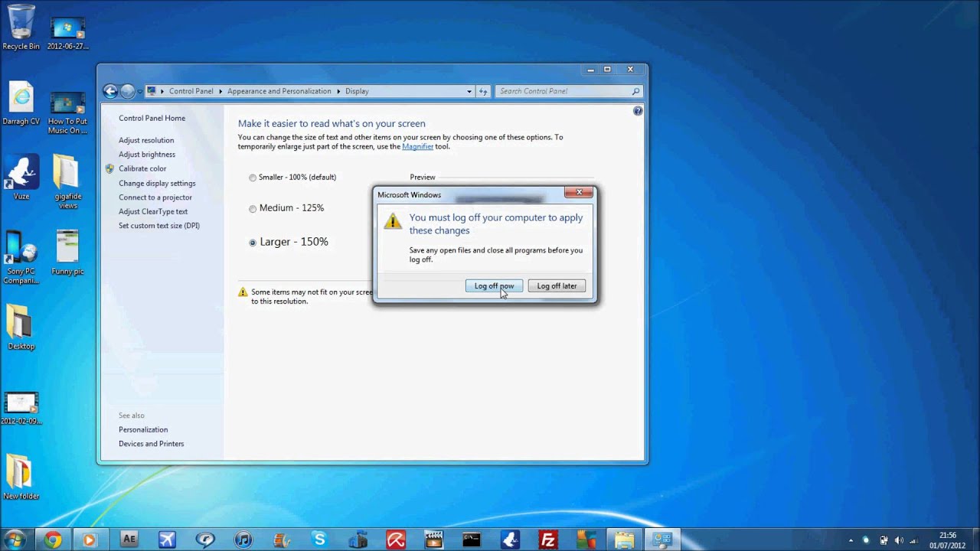Click the Log off later button
Viewport: 980px width, 551px height.
557,286
